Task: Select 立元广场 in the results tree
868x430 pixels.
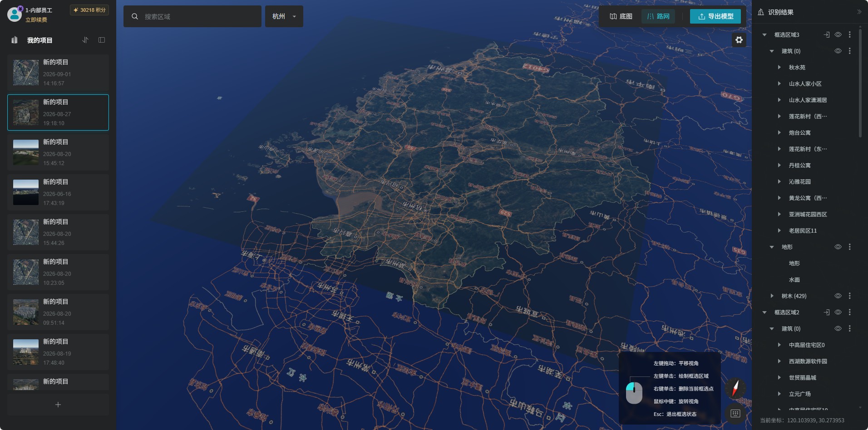Action: coord(799,394)
